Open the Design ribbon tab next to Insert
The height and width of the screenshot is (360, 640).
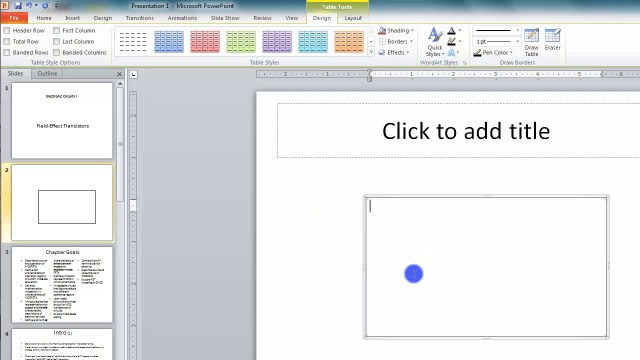pyautogui.click(x=102, y=18)
